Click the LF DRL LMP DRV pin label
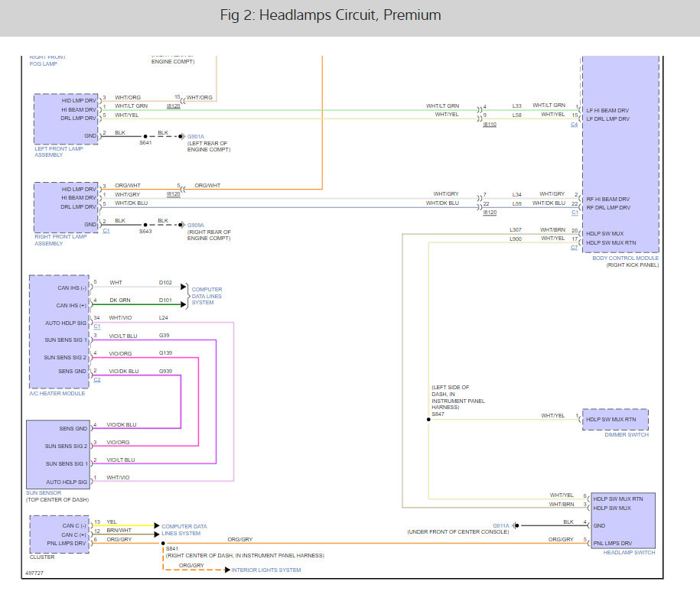 (x=608, y=119)
